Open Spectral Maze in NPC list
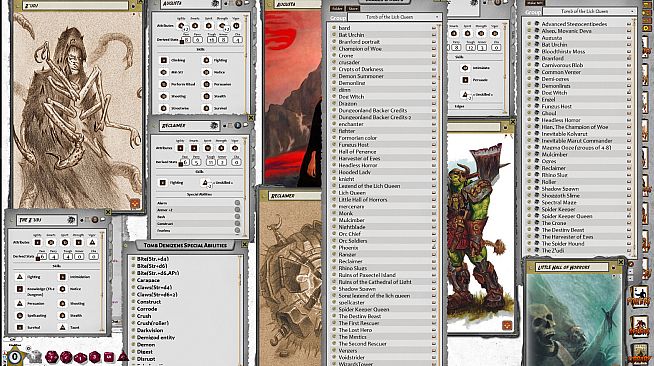Viewport: 654px width, 366px height. point(559,202)
